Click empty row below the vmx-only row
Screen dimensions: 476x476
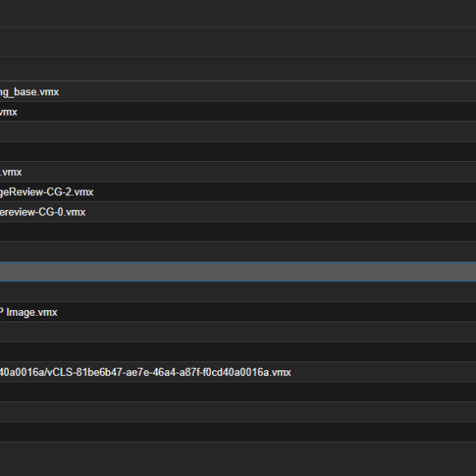238,132
